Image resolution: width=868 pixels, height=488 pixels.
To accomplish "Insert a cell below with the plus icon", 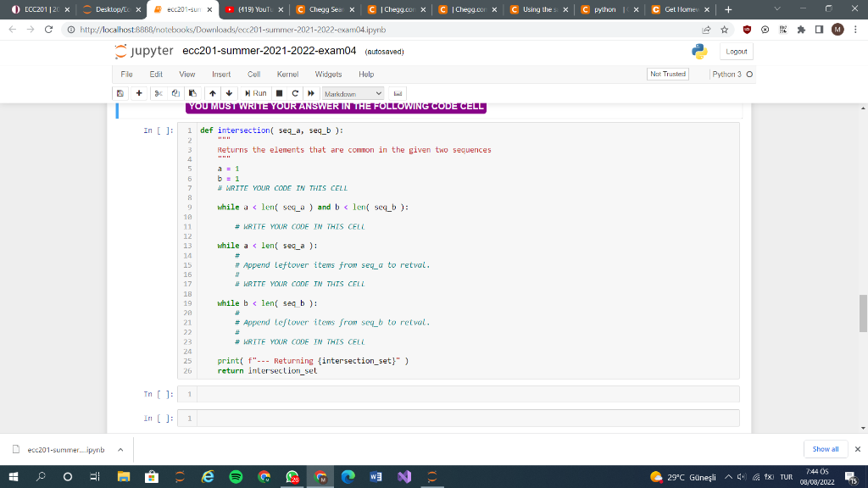I will [139, 93].
